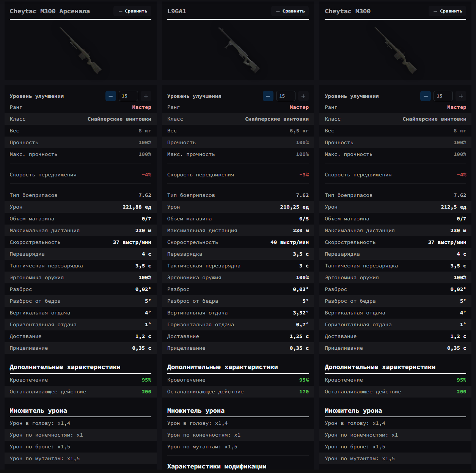Edit upgrade level field of Cheytac M300 Арсенала
The height and width of the screenshot is (473, 476).
point(128,96)
